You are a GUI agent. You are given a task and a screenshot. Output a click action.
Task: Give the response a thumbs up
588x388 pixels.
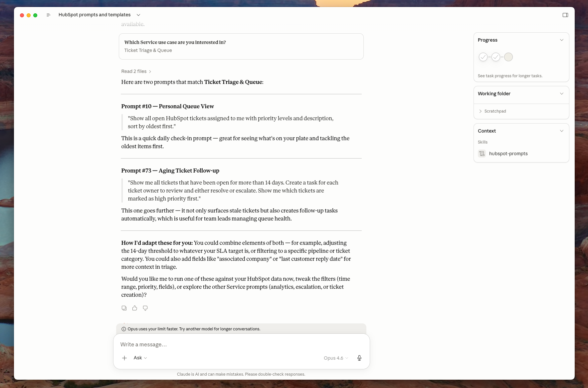pos(135,308)
